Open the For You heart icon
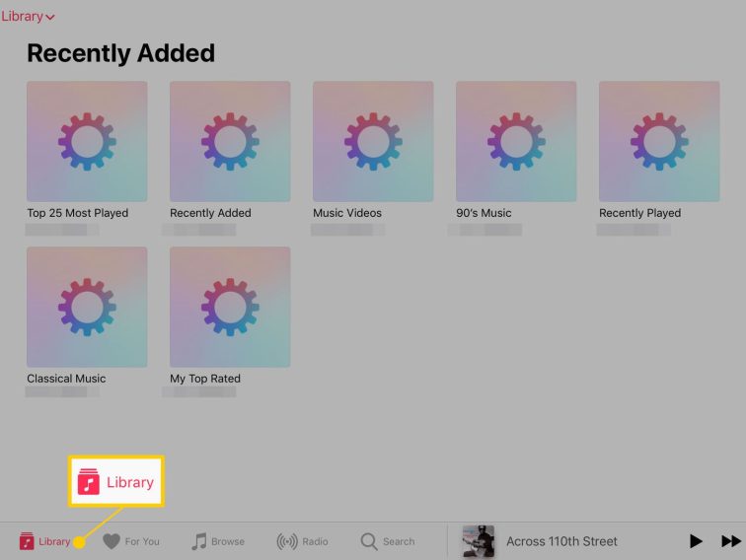 (x=112, y=541)
